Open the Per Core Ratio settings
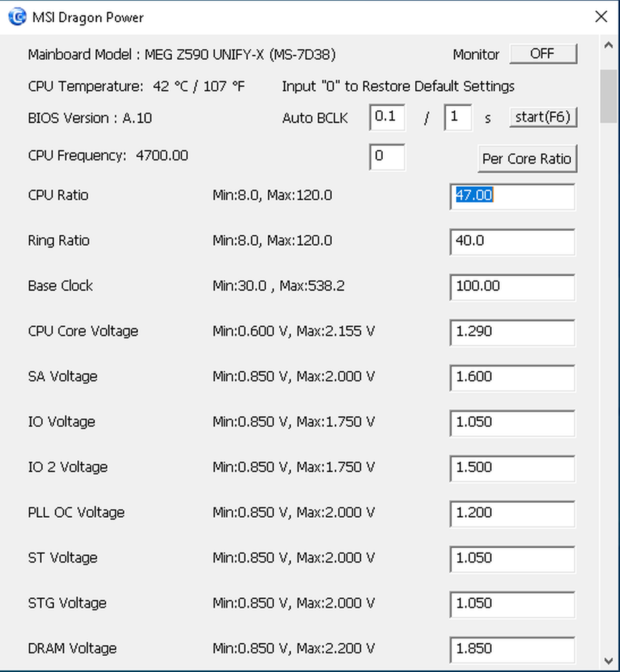This screenshot has width=620, height=672. click(527, 159)
